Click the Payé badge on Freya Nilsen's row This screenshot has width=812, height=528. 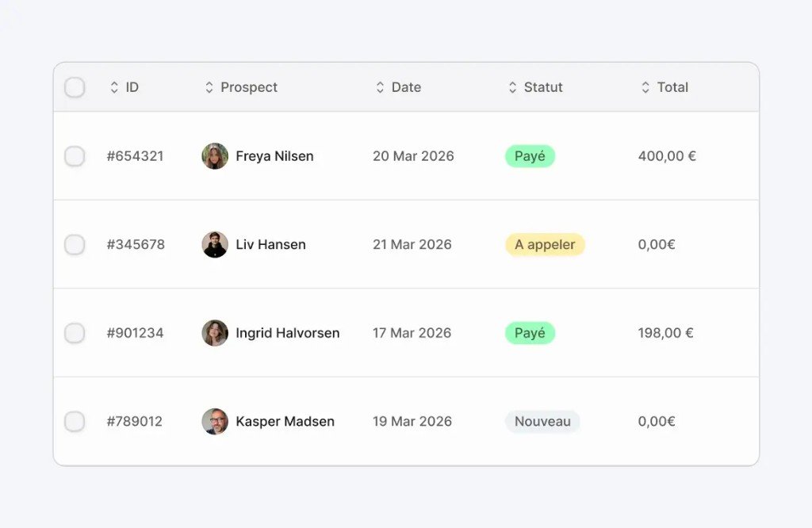(x=529, y=156)
